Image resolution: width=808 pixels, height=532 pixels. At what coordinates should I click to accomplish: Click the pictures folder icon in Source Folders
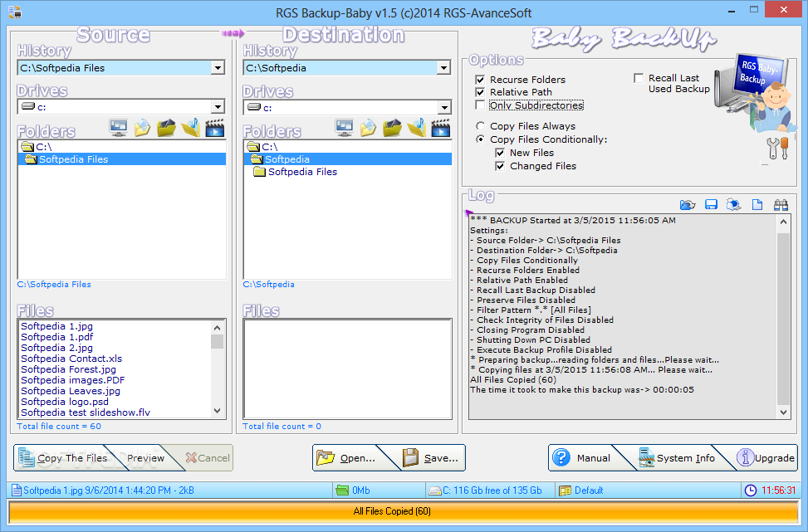[142, 128]
